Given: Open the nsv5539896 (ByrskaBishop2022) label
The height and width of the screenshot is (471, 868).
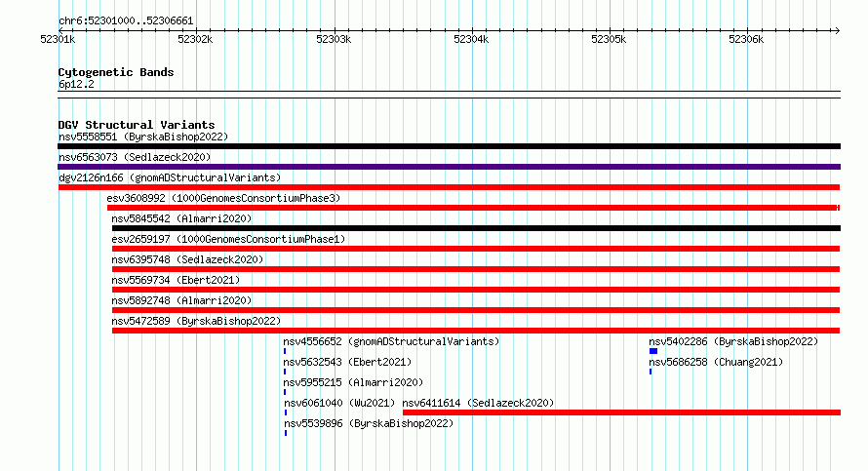Looking at the screenshot, I should (x=369, y=423).
